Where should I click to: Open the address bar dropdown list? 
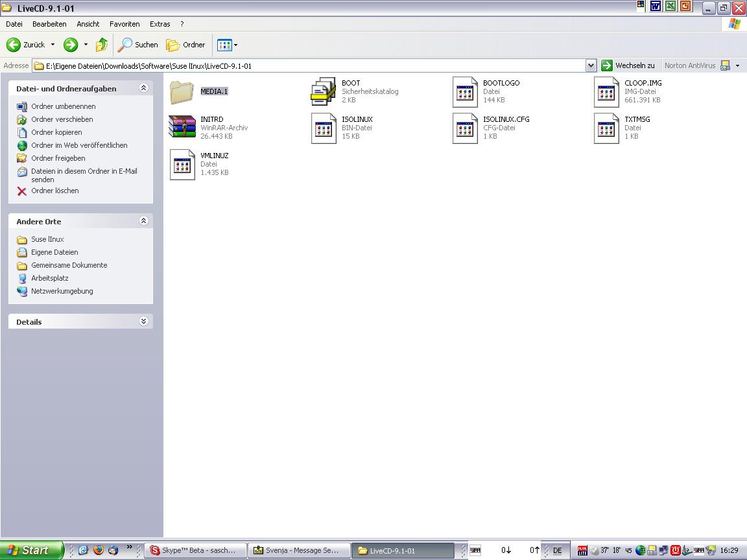pyautogui.click(x=591, y=65)
